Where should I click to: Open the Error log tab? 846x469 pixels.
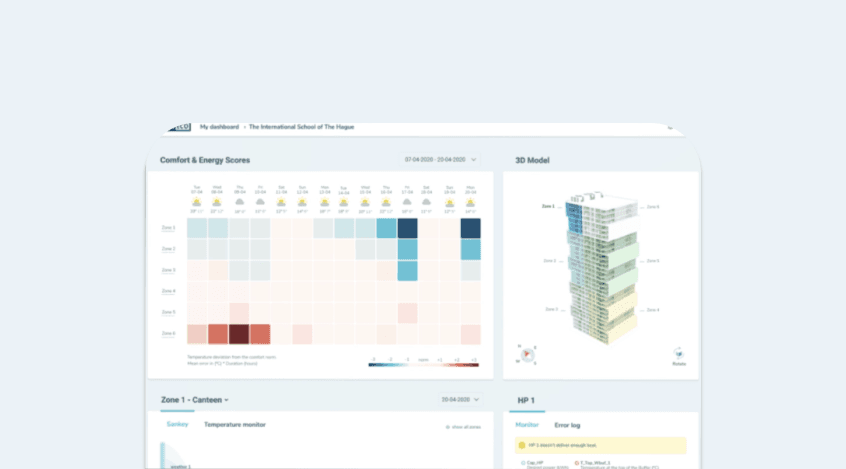569,425
